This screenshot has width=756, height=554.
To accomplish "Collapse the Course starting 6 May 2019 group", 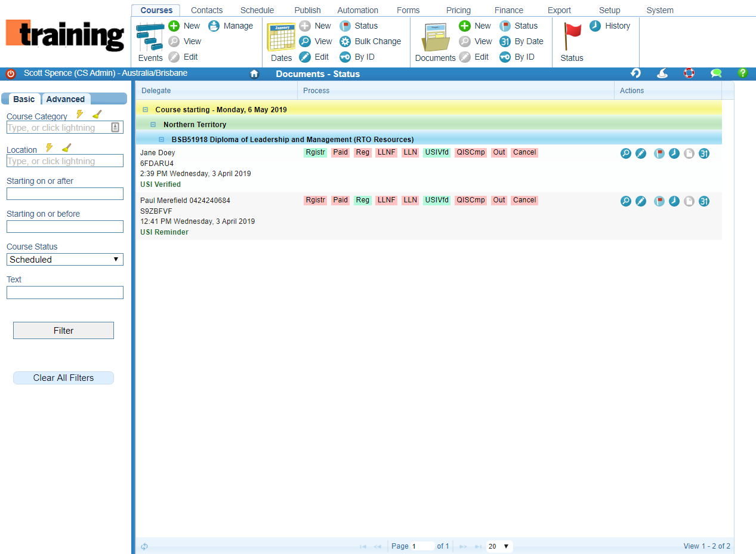I will click(x=145, y=110).
